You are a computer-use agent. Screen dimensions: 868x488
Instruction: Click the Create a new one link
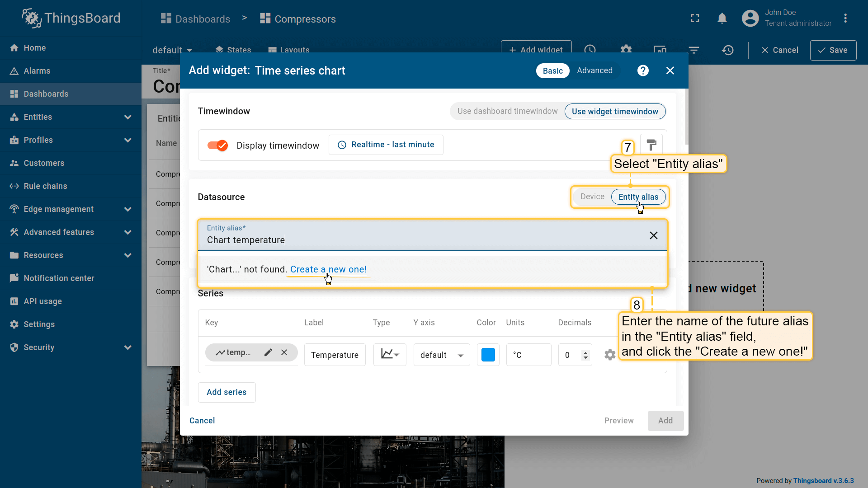coord(328,269)
